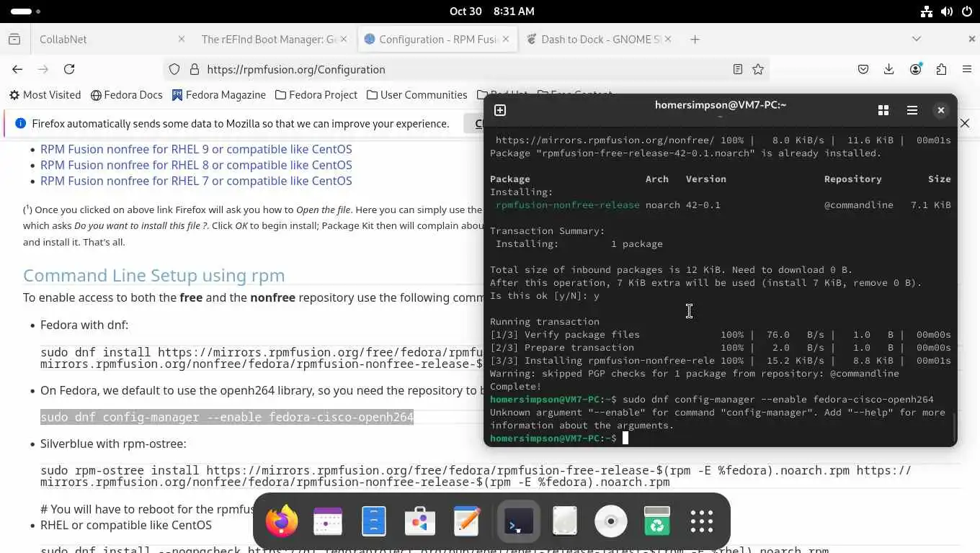Open Firefox downloads panel
980x553 pixels.
[x=889, y=69]
